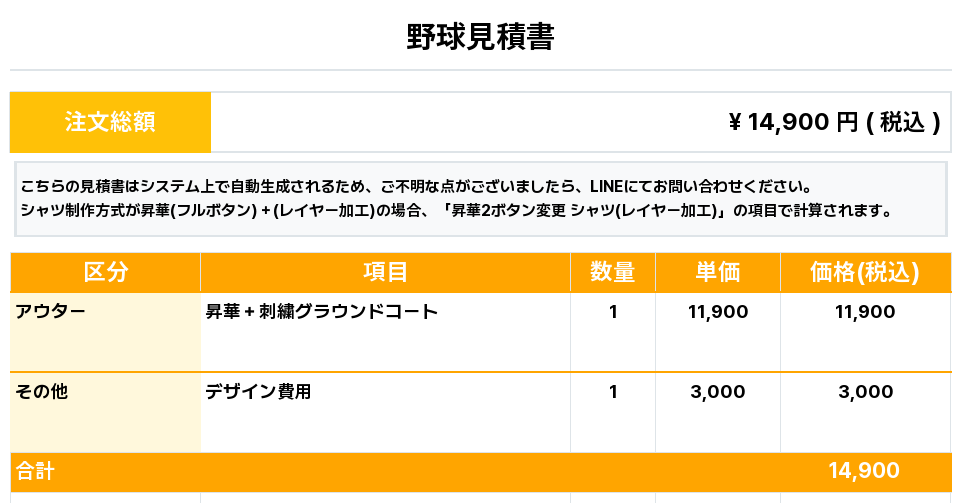Image resolution: width=961 pixels, height=503 pixels.
Task: Click the デザイン費用 unit price 3,000
Action: [718, 392]
